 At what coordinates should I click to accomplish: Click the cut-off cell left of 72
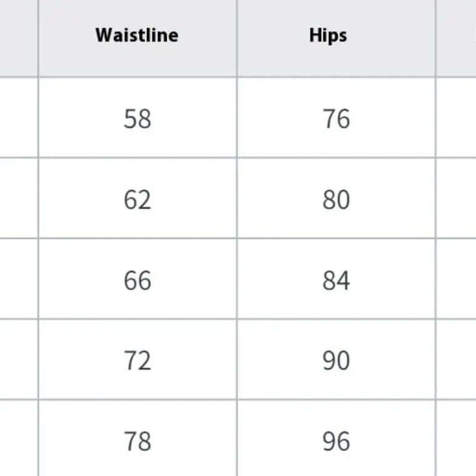pyautogui.click(x=19, y=360)
